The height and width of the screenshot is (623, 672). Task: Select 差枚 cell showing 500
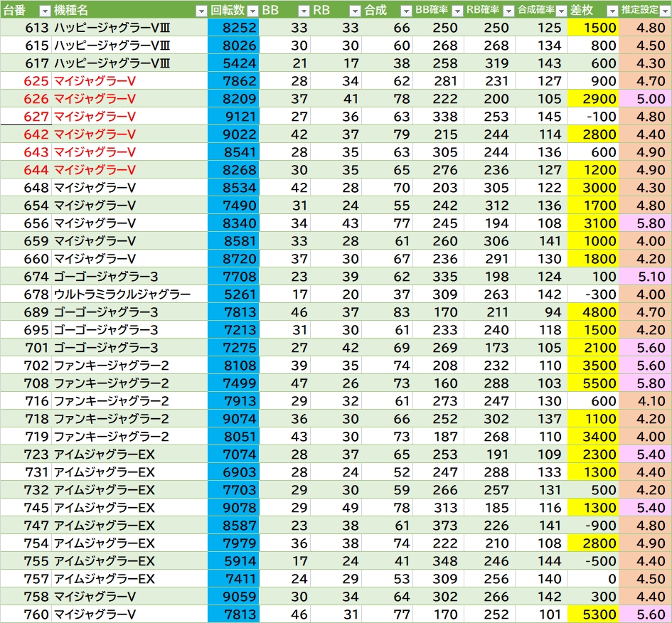tap(593, 490)
